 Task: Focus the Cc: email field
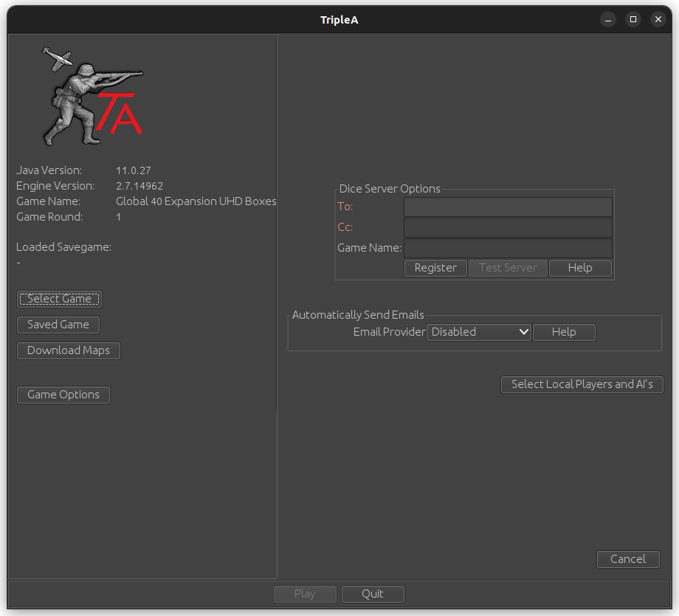(x=508, y=228)
